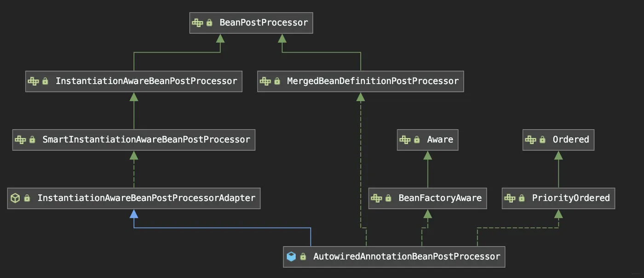Select the InstantiationAwareBeanPostProcessor label text
This screenshot has width=644, height=278.
(x=146, y=81)
